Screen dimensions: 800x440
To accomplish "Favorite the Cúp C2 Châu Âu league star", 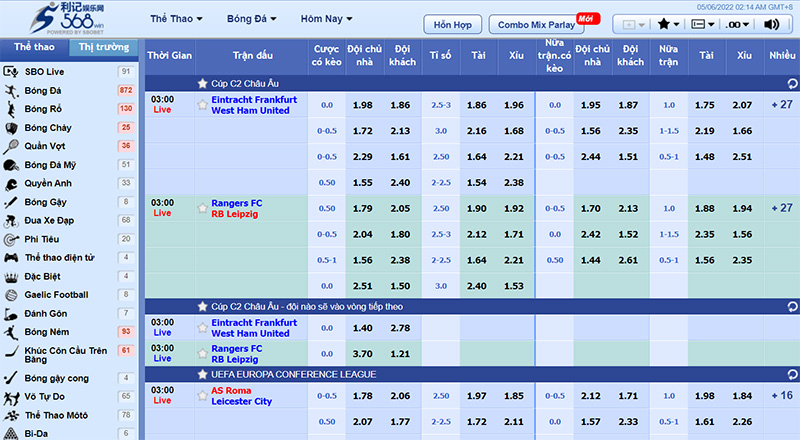I will click(x=203, y=83).
